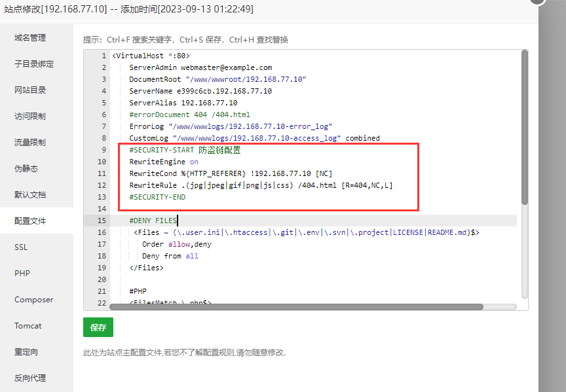Viewport: 566px width, 392px height.
Task: Click the green 保存 save button
Action: click(98, 327)
